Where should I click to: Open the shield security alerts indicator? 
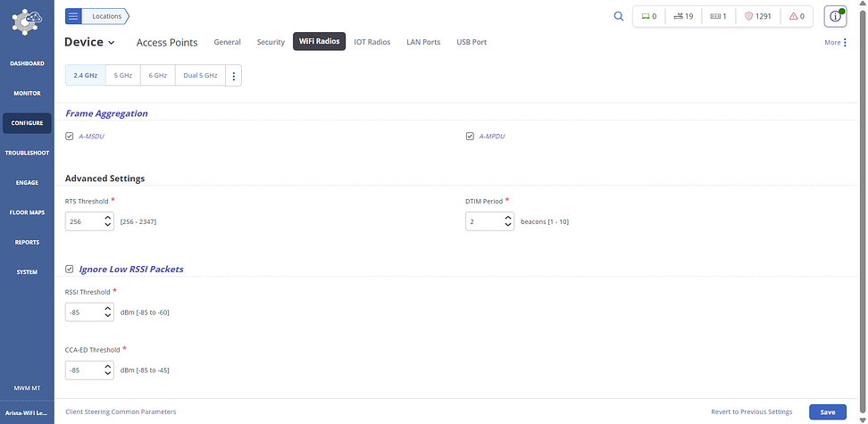click(757, 16)
